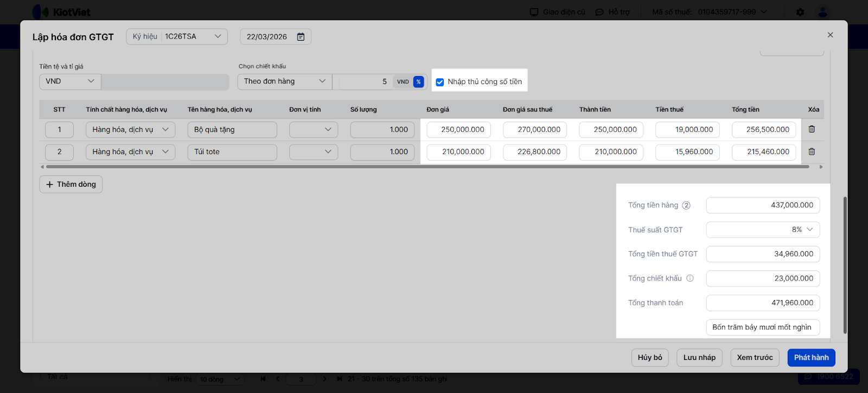
Task: Open the VND currency dropdown
Action: [70, 81]
